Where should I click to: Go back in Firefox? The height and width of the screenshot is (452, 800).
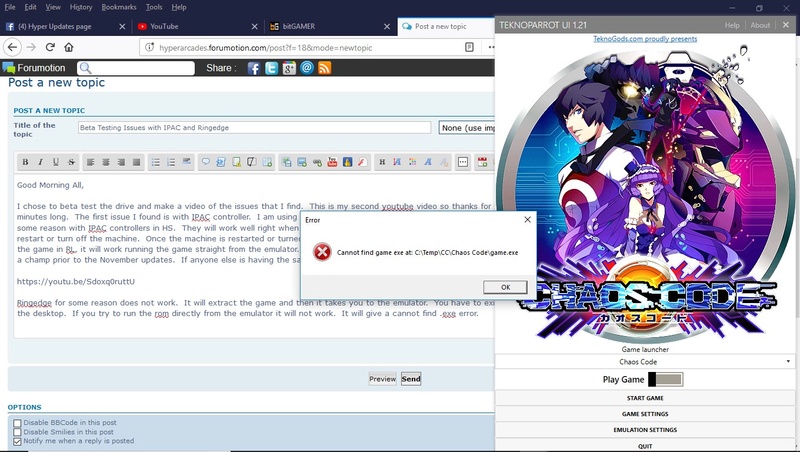coord(12,47)
